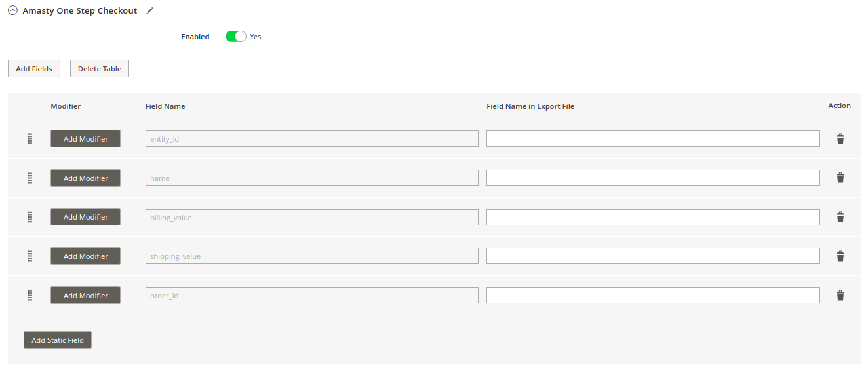Add Modifier for the name field
The width and height of the screenshot is (868, 369).
click(x=85, y=178)
